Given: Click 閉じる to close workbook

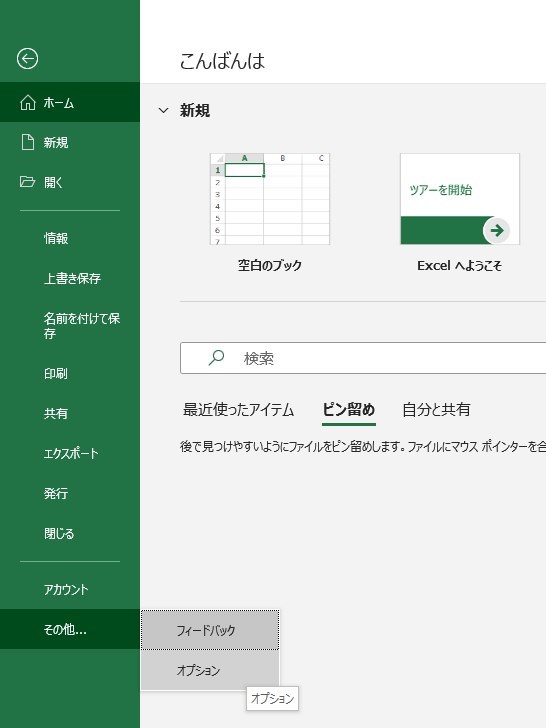Looking at the screenshot, I should pos(70,533).
